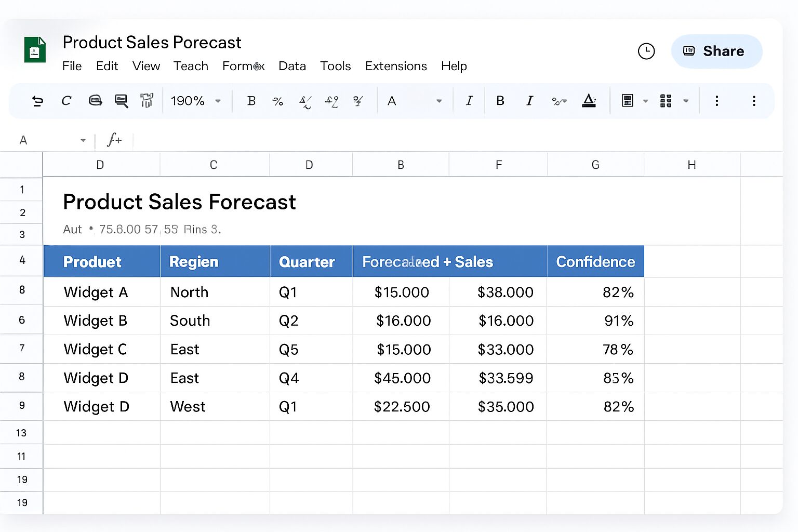Click the merge cells grid icon
Image resolution: width=798 pixels, height=532 pixels.
click(x=666, y=101)
